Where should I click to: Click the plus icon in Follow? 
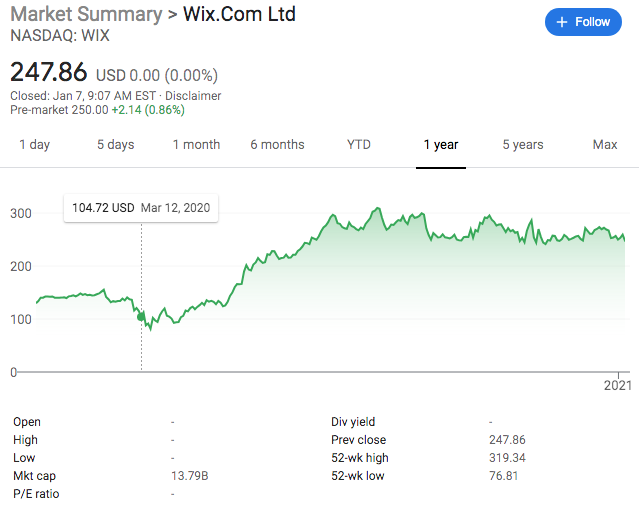point(562,22)
